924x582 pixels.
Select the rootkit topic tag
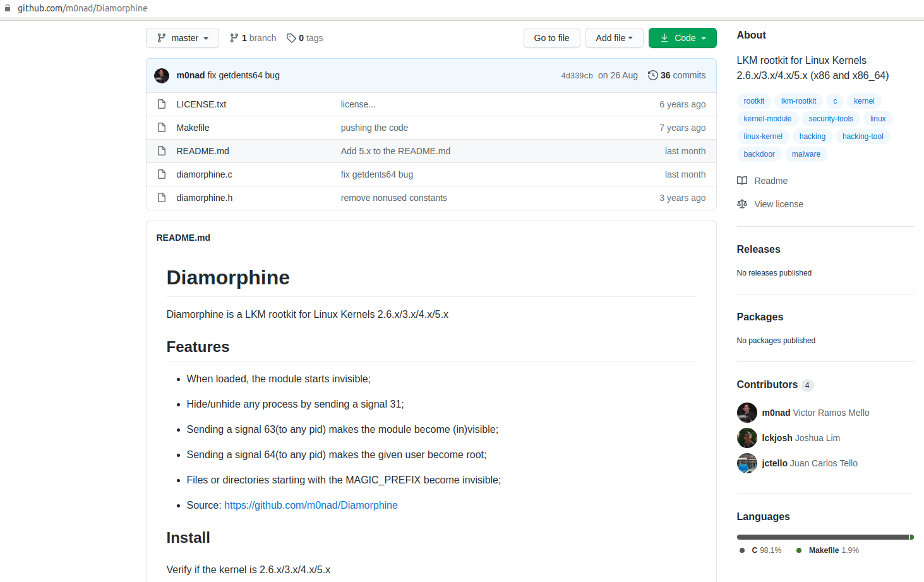[754, 101]
